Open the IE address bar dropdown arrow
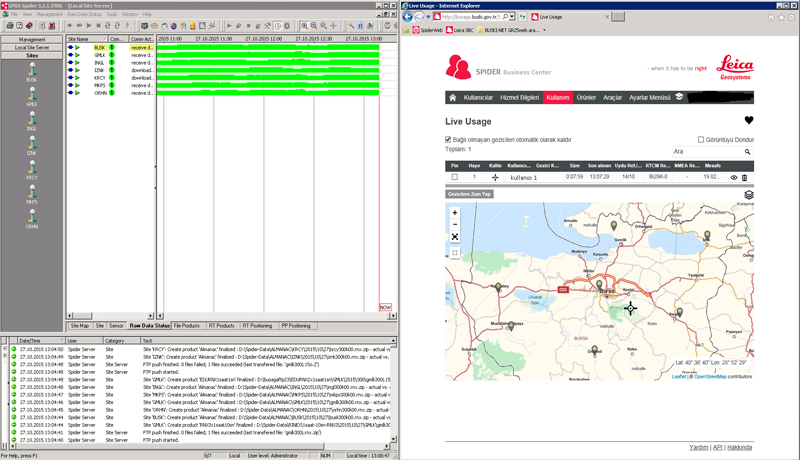This screenshot has width=800, height=460. pyautogui.click(x=512, y=17)
